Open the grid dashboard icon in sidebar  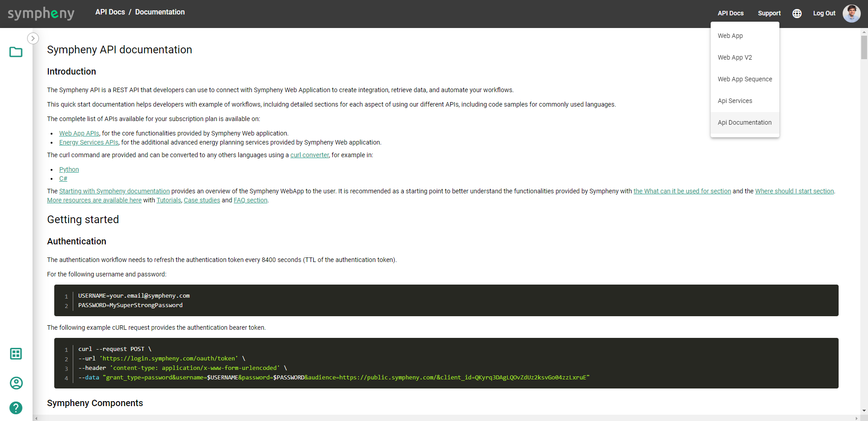16,354
